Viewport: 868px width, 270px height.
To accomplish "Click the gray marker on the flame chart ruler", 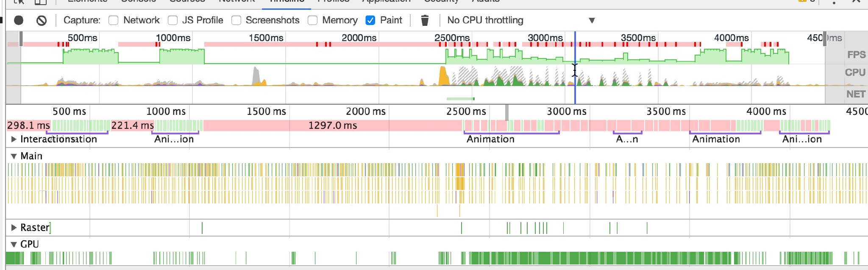I will (x=507, y=113).
